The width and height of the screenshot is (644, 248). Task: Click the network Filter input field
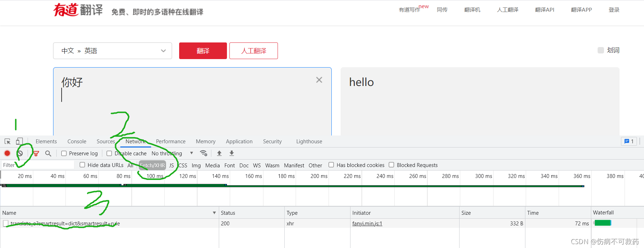38,165
